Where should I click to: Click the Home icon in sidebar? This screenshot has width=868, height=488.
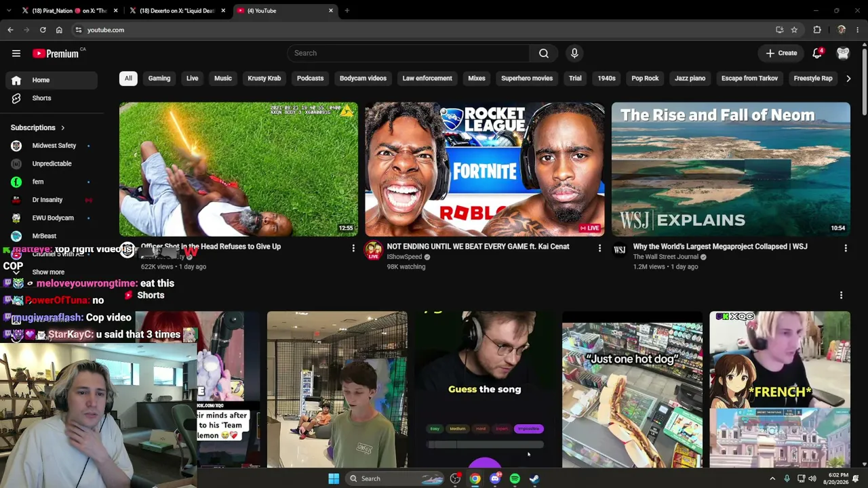coord(16,80)
